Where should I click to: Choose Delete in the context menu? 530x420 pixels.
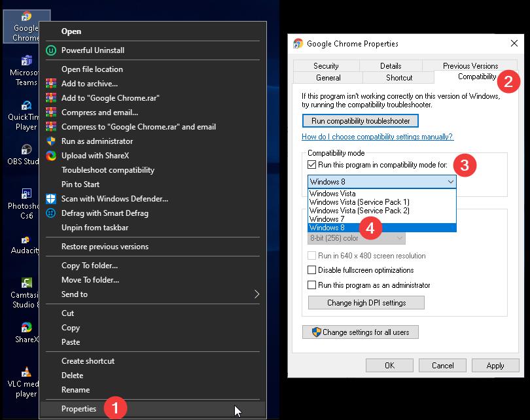[x=152, y=375]
